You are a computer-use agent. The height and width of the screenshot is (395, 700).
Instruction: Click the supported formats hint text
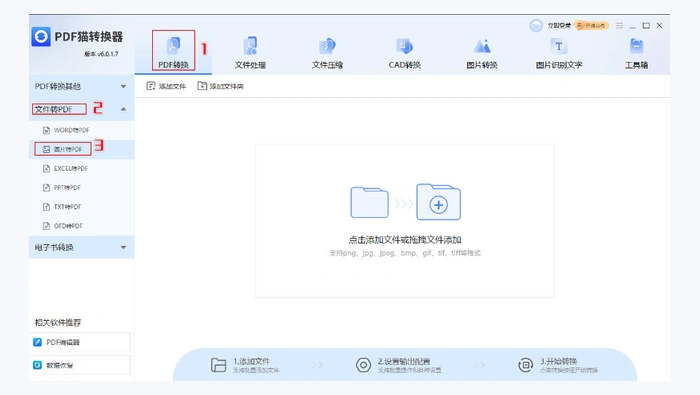coord(405,253)
